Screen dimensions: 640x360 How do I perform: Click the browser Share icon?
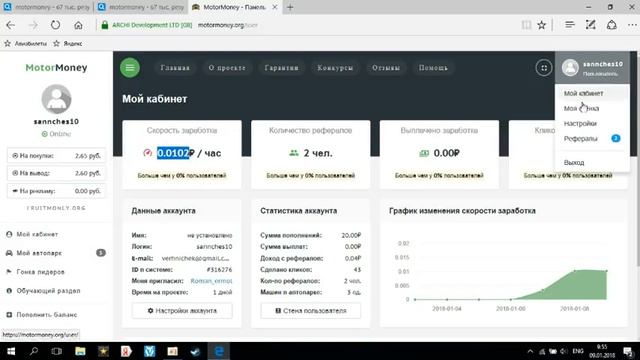[611, 25]
